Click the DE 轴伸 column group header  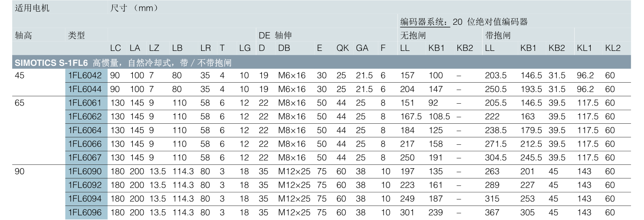pos(276,35)
